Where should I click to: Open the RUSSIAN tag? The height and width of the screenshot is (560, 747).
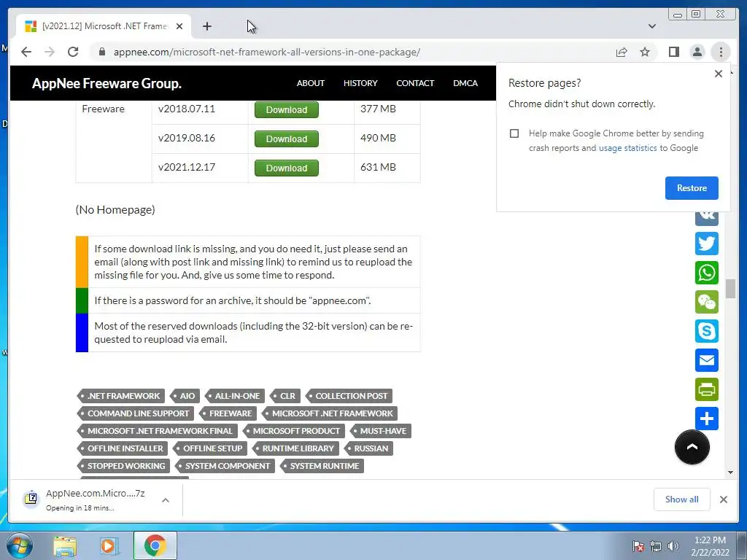coord(368,448)
